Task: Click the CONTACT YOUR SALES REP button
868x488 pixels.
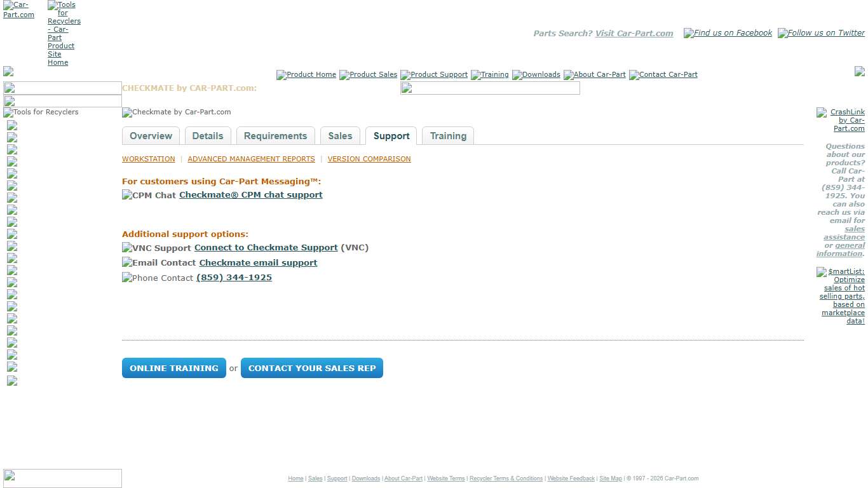Action: click(x=311, y=368)
